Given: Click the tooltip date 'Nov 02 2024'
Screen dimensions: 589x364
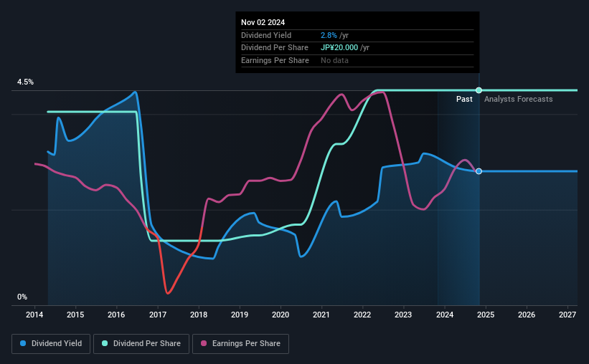Looking at the screenshot, I should (263, 22).
